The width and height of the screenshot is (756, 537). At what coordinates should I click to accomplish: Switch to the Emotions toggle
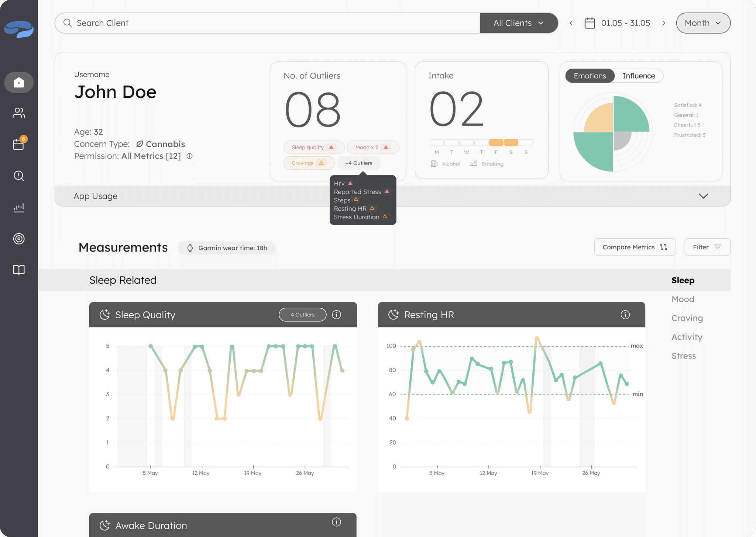point(590,76)
